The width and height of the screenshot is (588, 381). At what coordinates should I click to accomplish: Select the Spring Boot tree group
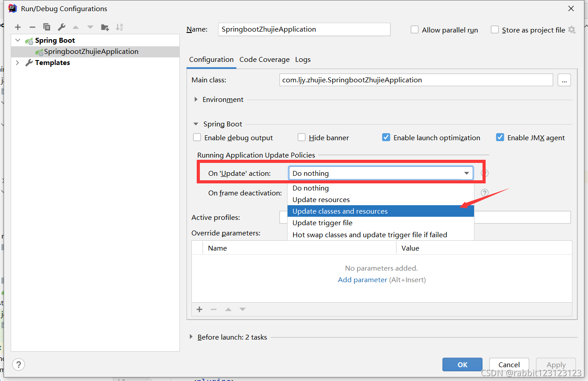pos(55,41)
